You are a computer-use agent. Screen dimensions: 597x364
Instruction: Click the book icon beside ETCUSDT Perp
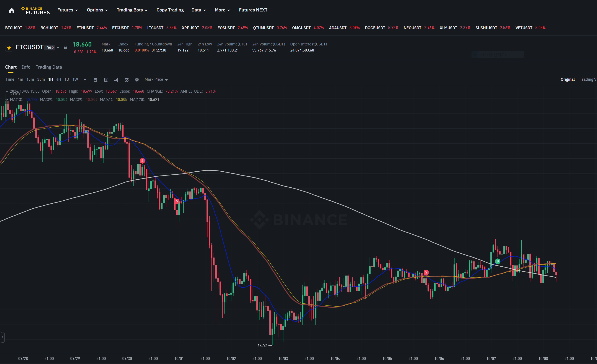click(x=65, y=48)
